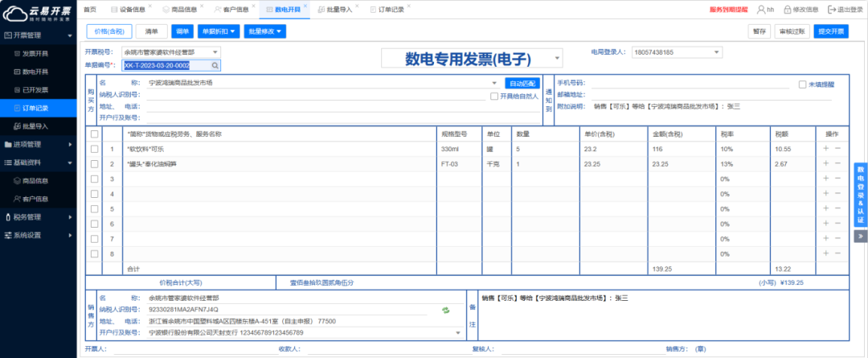
Task: Click the user avatar icon next to hh
Action: point(762,10)
